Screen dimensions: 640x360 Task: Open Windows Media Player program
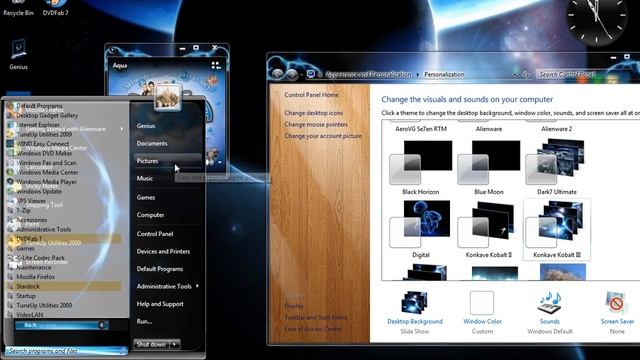point(46,182)
